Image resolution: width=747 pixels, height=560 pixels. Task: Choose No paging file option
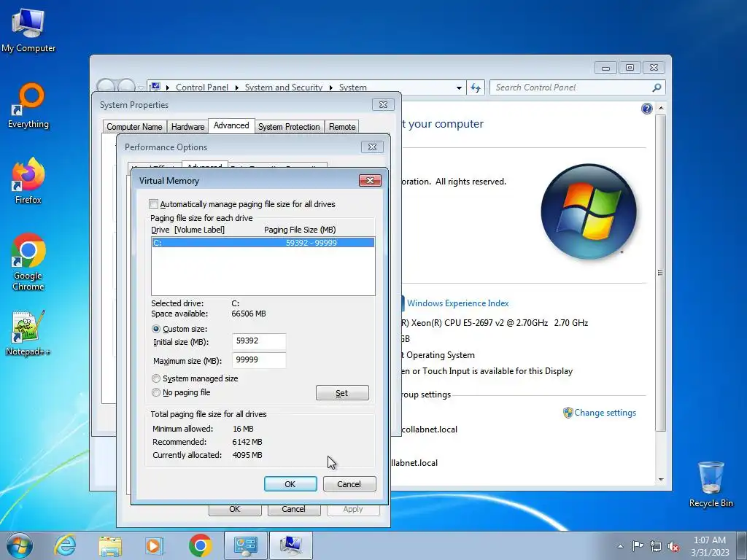click(x=156, y=392)
